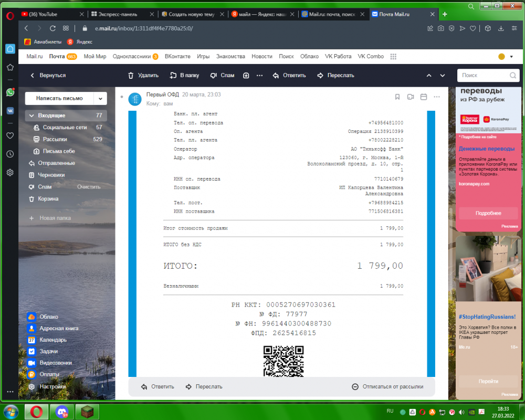Image resolution: width=525 pixels, height=420 pixels.
Task: Bookmark this email with the flag icon
Action: coord(397,97)
